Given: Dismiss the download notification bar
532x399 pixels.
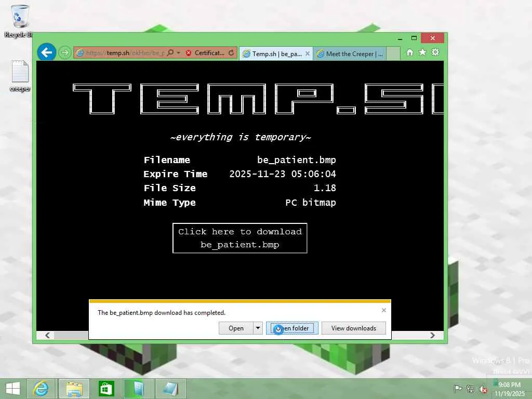Looking at the screenshot, I should pos(384,310).
